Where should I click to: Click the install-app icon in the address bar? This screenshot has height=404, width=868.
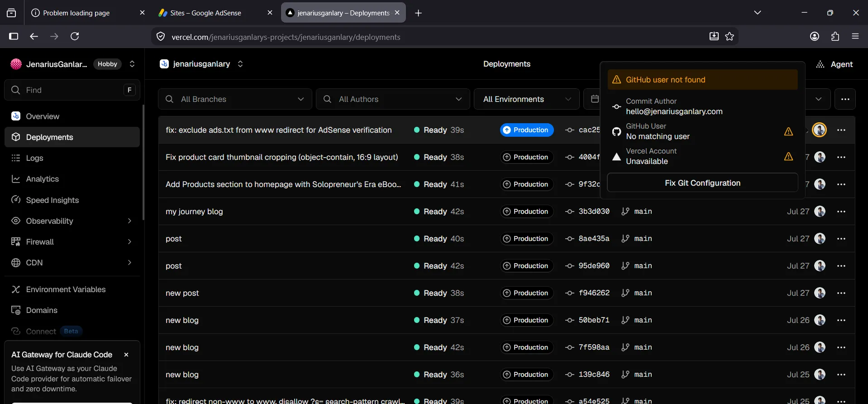point(714,37)
